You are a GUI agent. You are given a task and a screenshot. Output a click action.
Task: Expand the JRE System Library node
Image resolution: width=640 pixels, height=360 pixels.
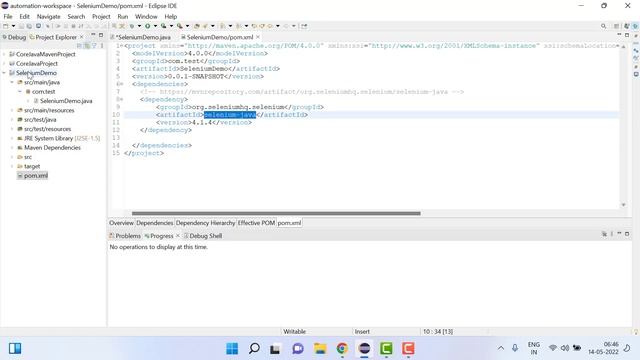[12, 138]
